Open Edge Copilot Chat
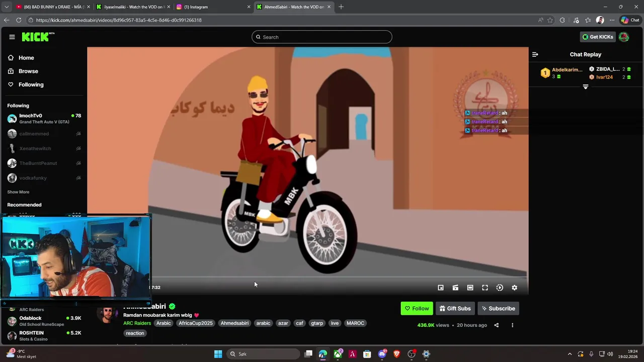This screenshot has width=644, height=362. coord(630,20)
